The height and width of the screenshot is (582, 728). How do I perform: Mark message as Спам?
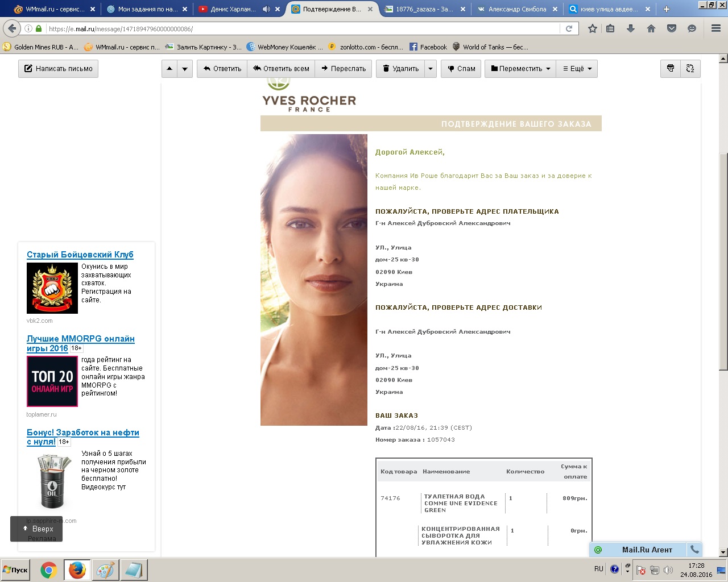coord(461,69)
